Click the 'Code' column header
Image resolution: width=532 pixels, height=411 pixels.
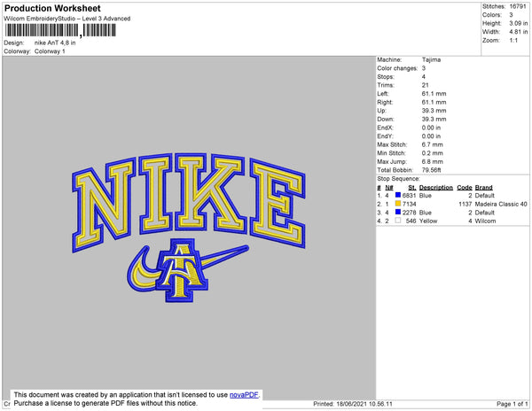(465, 188)
